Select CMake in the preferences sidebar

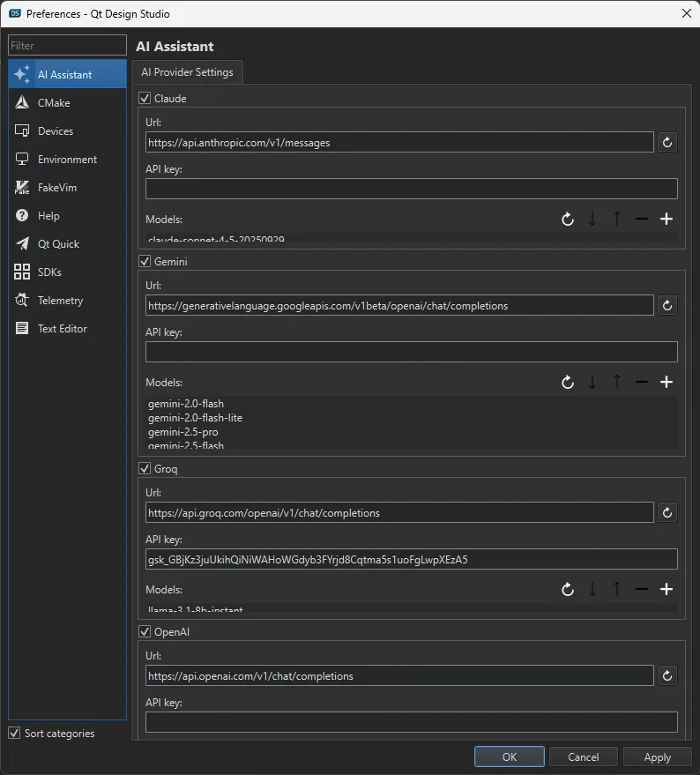(x=54, y=103)
